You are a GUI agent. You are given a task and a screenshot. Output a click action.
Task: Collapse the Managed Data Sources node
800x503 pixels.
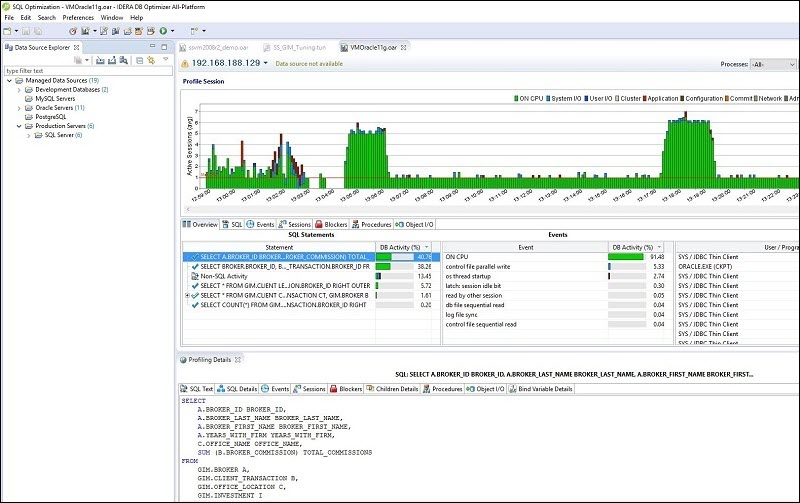pyautogui.click(x=9, y=81)
